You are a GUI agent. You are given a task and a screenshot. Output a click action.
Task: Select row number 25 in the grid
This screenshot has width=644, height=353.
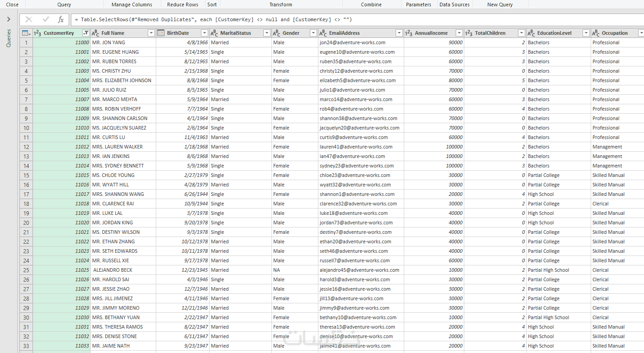pyautogui.click(x=26, y=270)
